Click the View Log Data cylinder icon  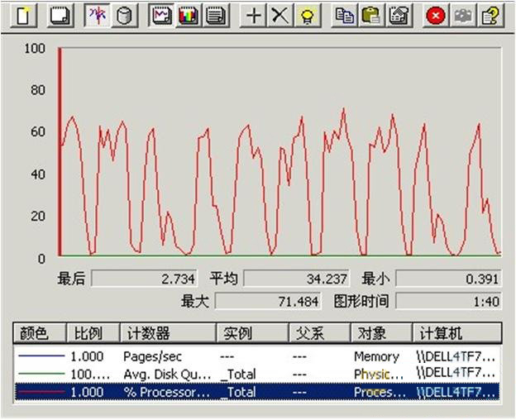(x=124, y=16)
